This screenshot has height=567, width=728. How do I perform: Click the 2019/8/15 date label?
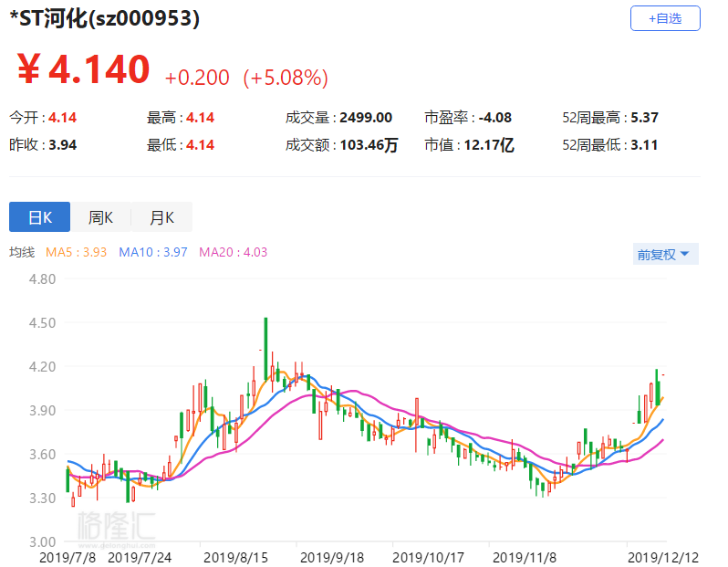(x=236, y=557)
